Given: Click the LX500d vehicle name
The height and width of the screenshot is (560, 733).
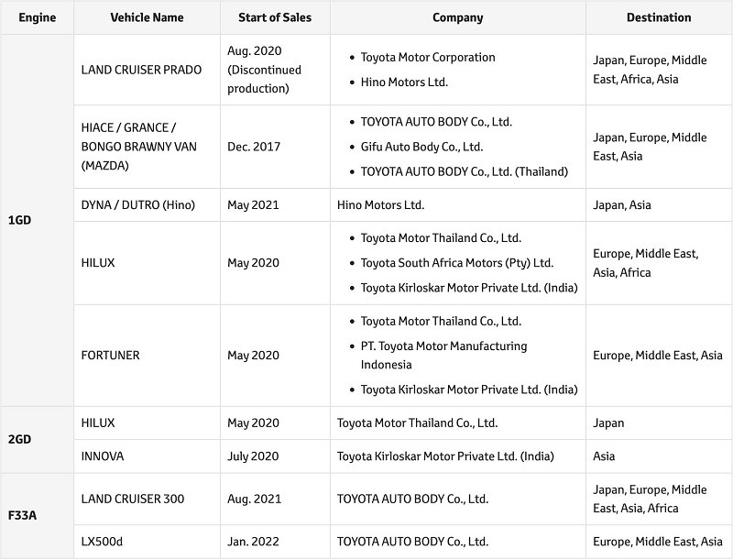Looking at the screenshot, I should coord(102,542).
